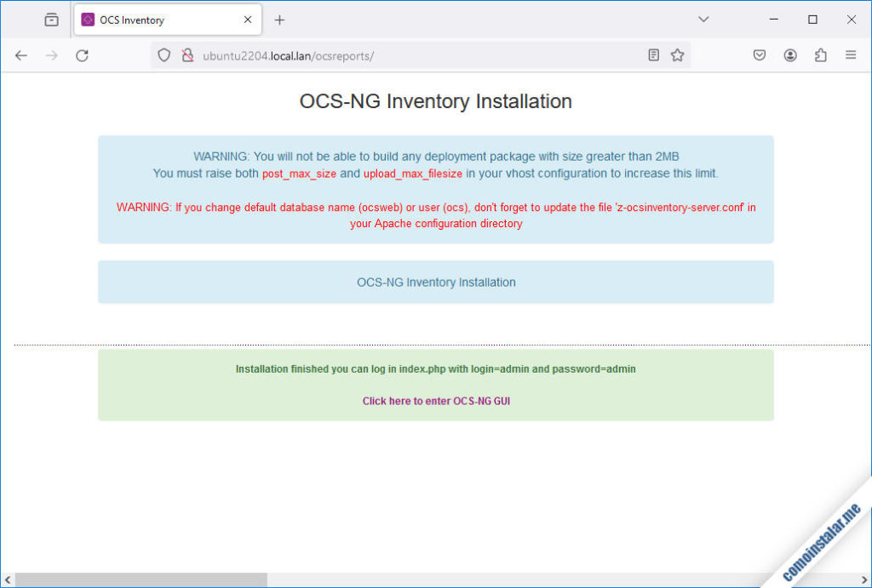Expand Firefox page options via menu icon
872x588 pixels.
[851, 54]
